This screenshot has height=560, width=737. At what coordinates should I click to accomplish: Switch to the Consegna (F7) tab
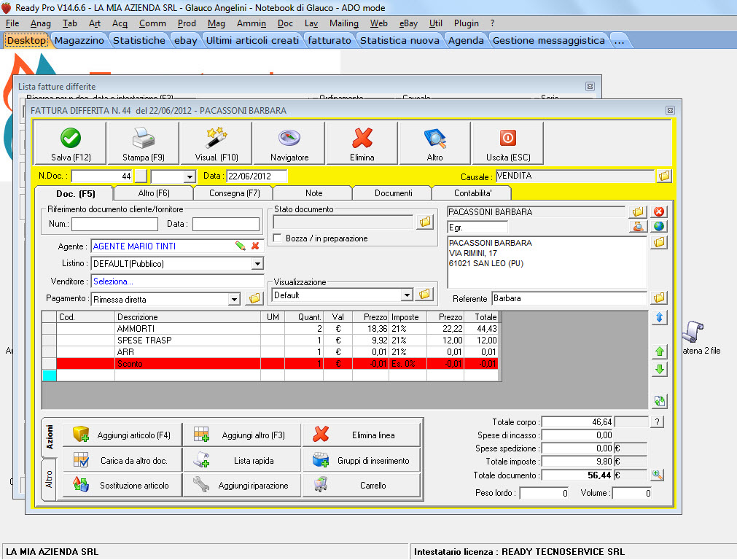click(x=233, y=193)
